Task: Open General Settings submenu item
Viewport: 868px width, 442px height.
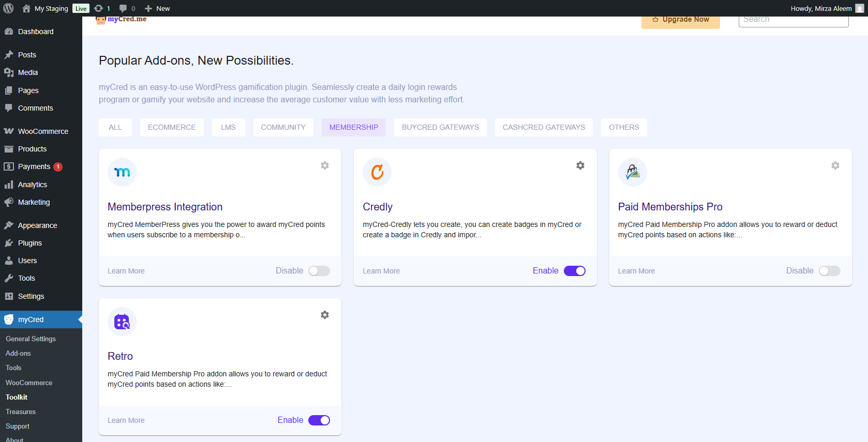Action: click(x=31, y=339)
